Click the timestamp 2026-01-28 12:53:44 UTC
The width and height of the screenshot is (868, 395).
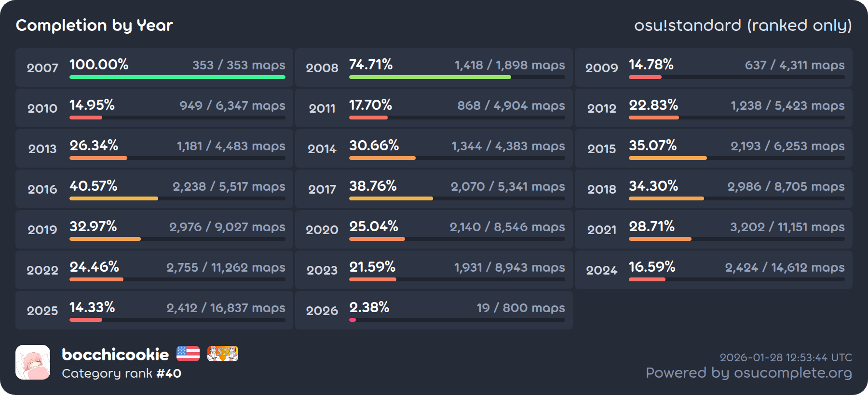786,357
